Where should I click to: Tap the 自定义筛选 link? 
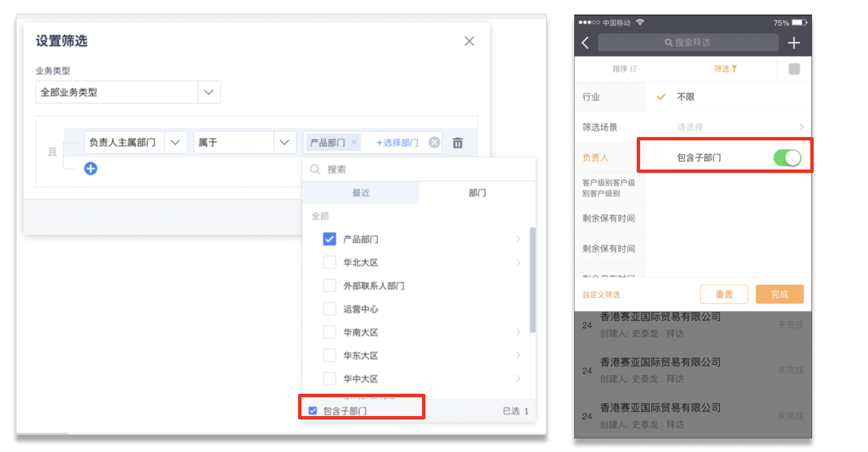point(601,294)
